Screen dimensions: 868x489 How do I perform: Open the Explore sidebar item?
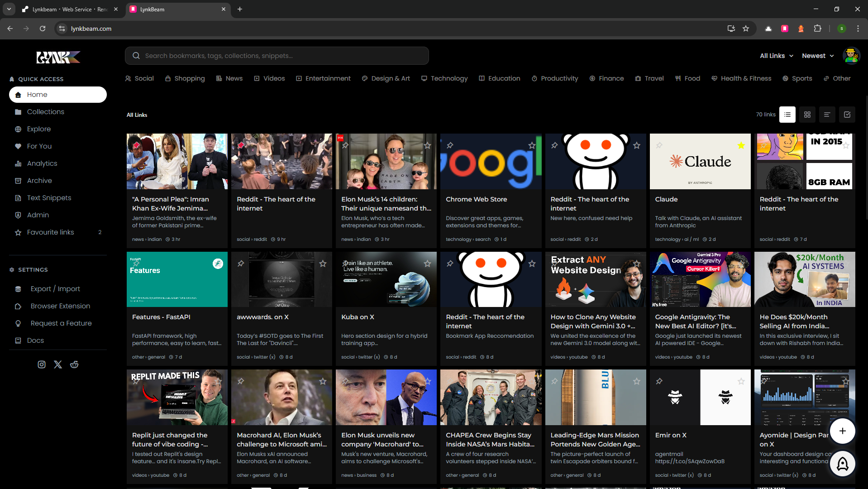coord(58,129)
